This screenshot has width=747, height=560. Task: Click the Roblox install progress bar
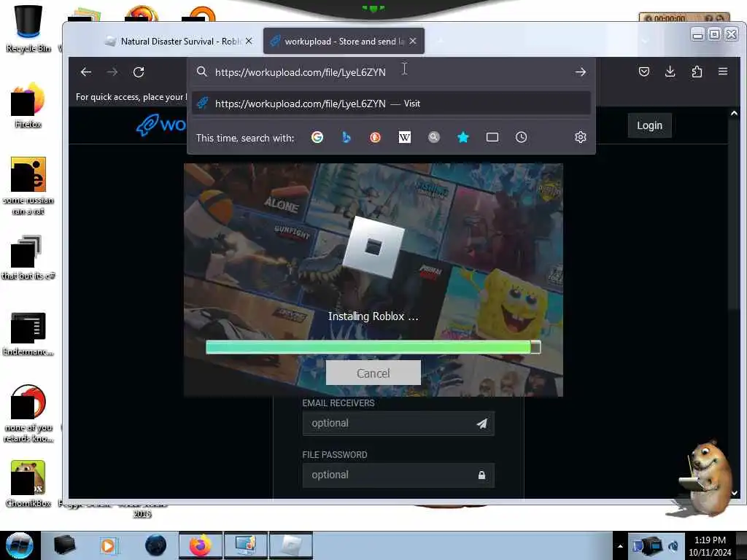(373, 347)
